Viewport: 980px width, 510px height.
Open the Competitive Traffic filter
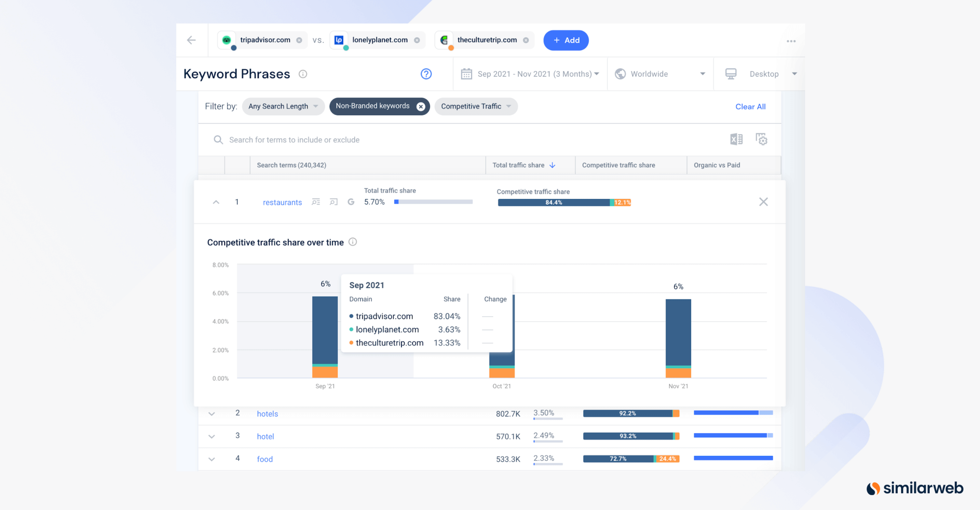pos(476,106)
